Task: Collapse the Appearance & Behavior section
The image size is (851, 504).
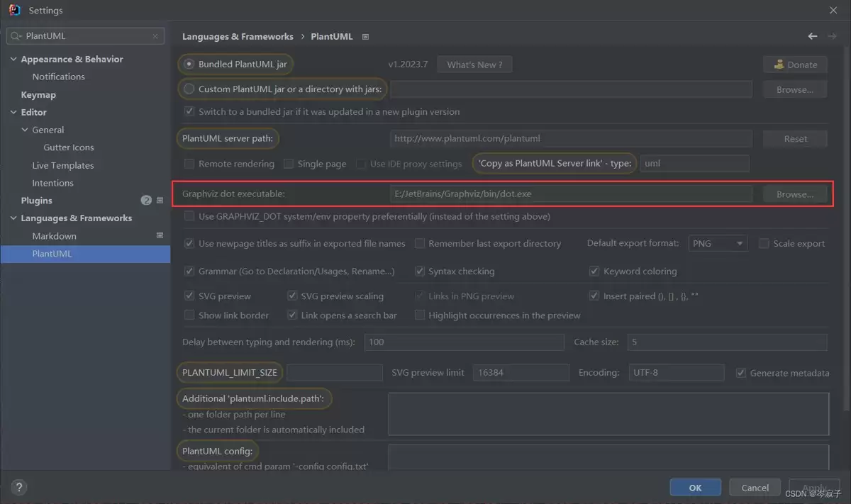Action: pos(13,60)
